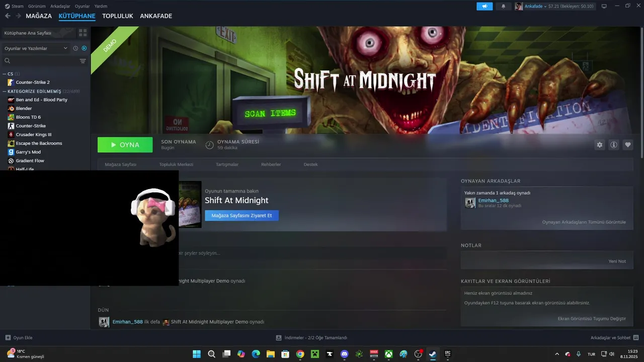
Task: View Oynayan Arkadaşların Tümünü Görüntüle
Action: (x=584, y=222)
